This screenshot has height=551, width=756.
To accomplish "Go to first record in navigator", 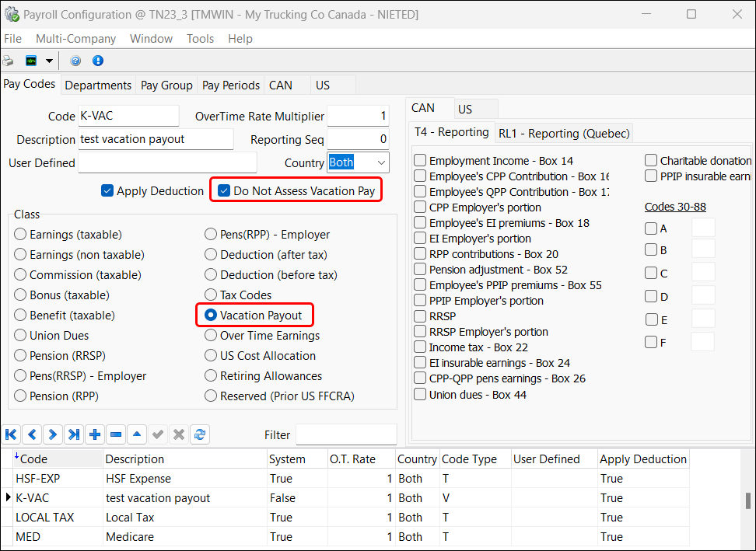I will (12, 434).
